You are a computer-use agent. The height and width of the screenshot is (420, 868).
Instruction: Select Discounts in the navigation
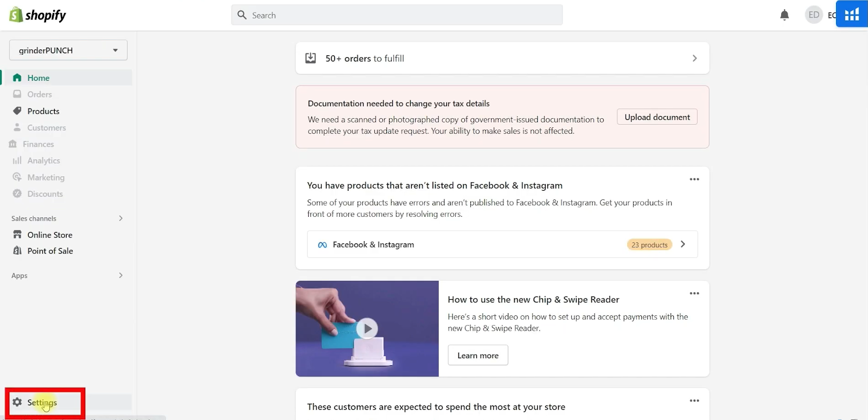[x=45, y=194]
